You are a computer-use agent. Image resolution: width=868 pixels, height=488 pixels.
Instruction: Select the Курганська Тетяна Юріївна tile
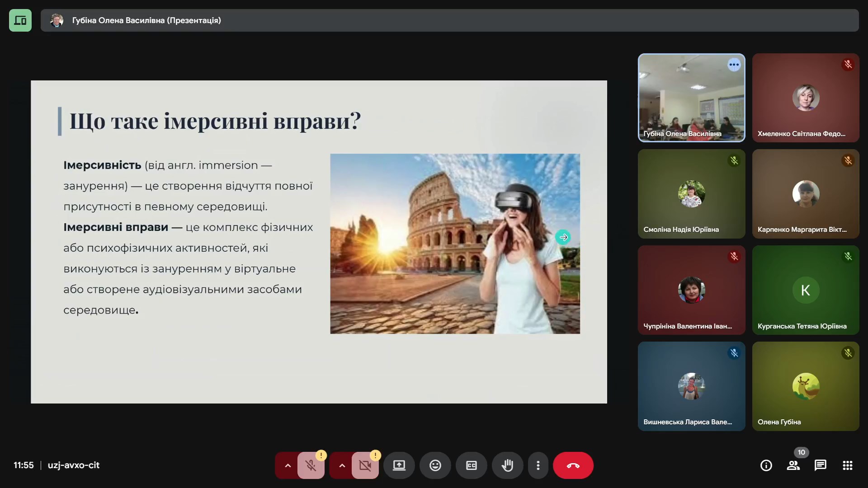(805, 290)
